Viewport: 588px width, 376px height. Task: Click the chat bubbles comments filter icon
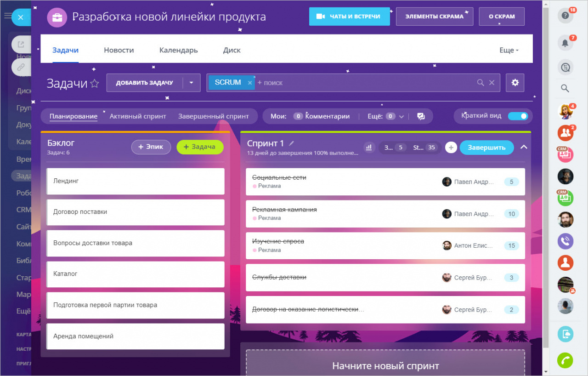[x=421, y=116]
